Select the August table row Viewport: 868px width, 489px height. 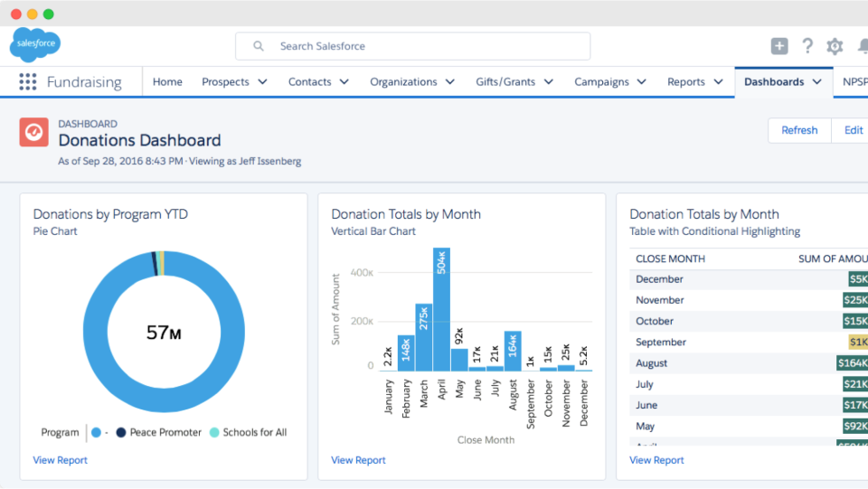(749, 363)
